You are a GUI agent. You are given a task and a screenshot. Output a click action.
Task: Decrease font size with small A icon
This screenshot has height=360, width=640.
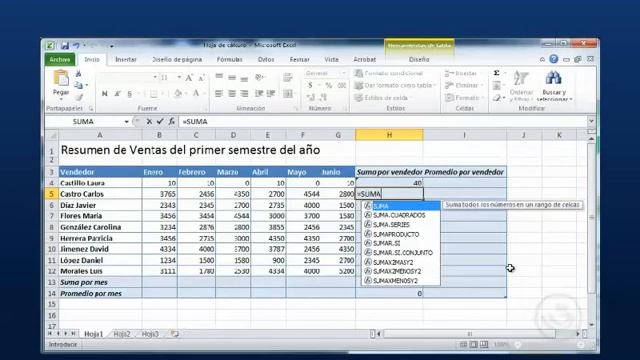click(x=201, y=78)
